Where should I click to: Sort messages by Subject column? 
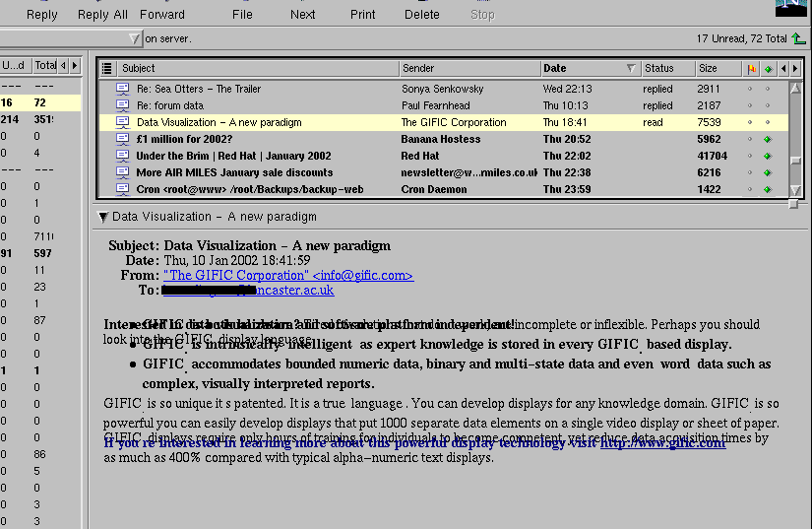tap(257, 68)
